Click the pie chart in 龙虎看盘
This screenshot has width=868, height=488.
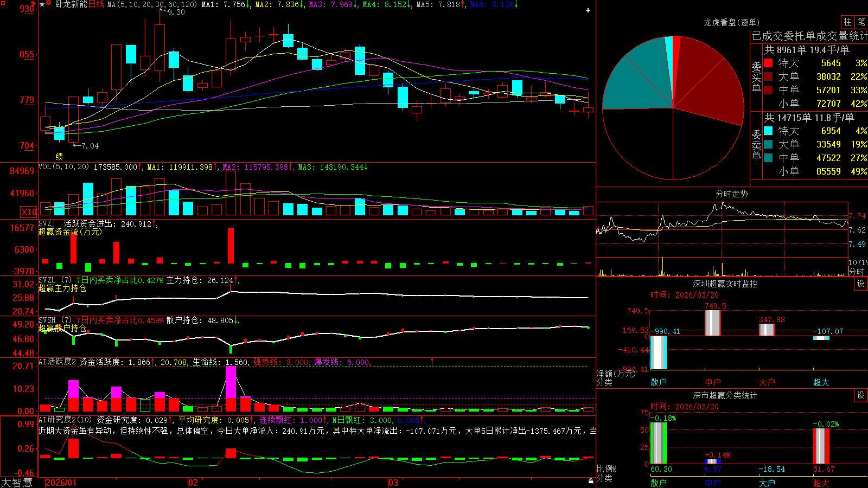coord(673,108)
